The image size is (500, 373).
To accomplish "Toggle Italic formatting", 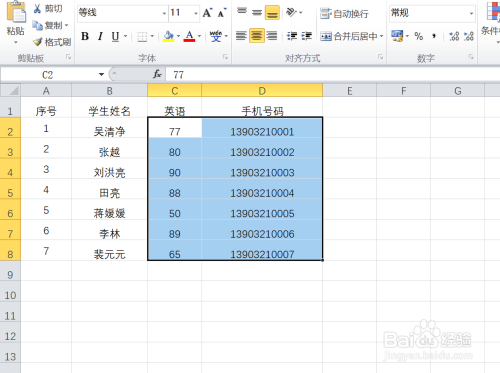I will click(x=100, y=36).
